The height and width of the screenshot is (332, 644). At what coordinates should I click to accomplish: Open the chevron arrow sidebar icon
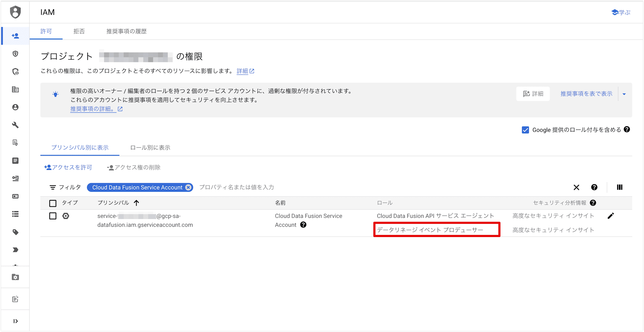click(15, 250)
